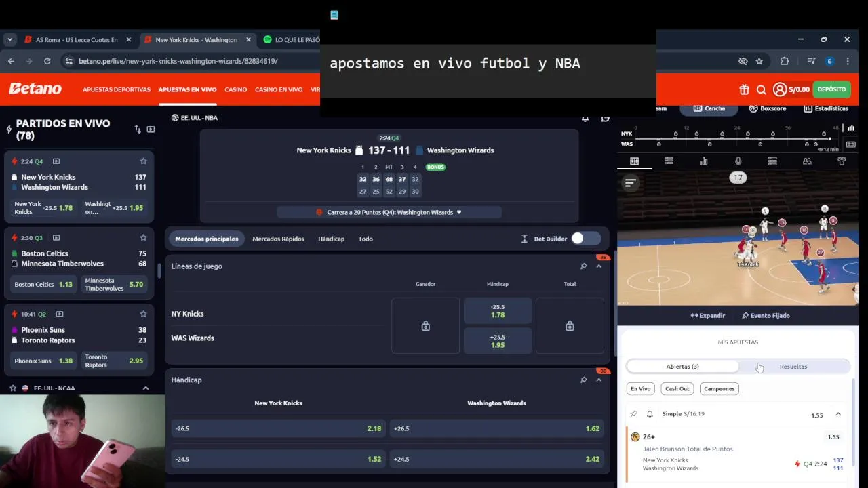The height and width of the screenshot is (488, 868).
Task: Select Washington Wizards +24.5 at 2.42
Action: pyautogui.click(x=496, y=459)
